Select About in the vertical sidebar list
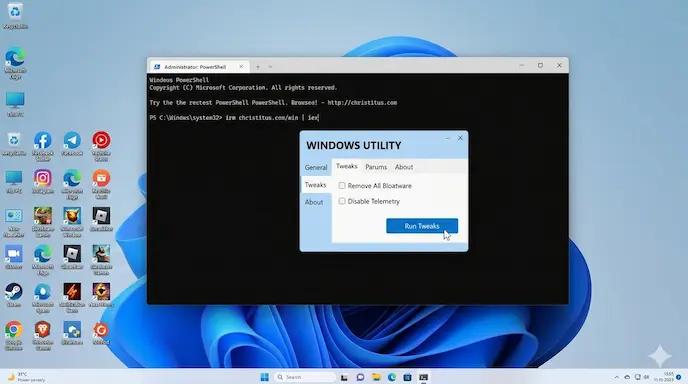This screenshot has width=688, height=384. 314,202
